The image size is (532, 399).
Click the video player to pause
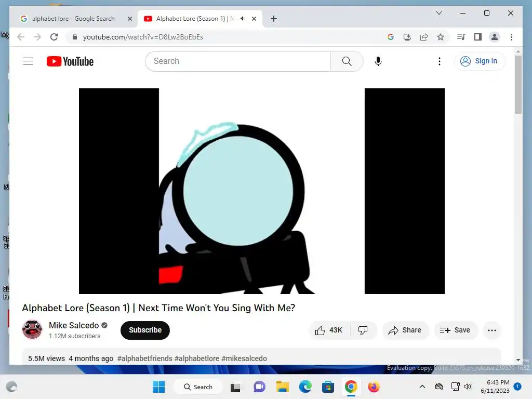coord(262,191)
